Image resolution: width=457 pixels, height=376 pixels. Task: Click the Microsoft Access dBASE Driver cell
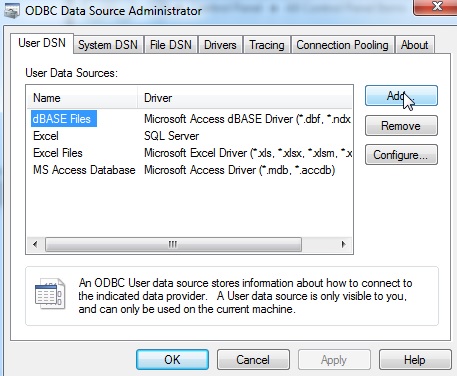(x=247, y=119)
